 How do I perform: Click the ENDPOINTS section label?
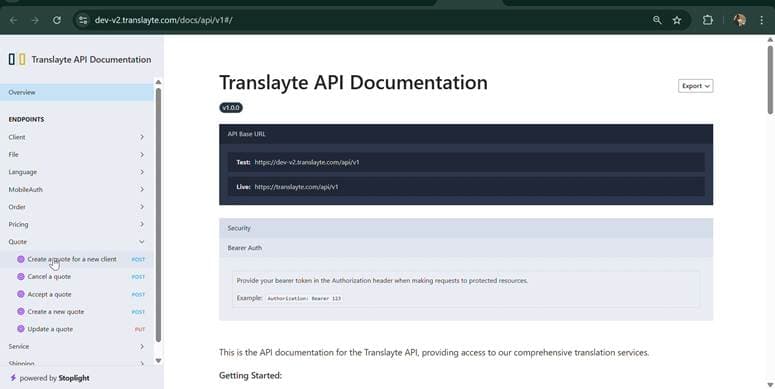[x=26, y=120]
